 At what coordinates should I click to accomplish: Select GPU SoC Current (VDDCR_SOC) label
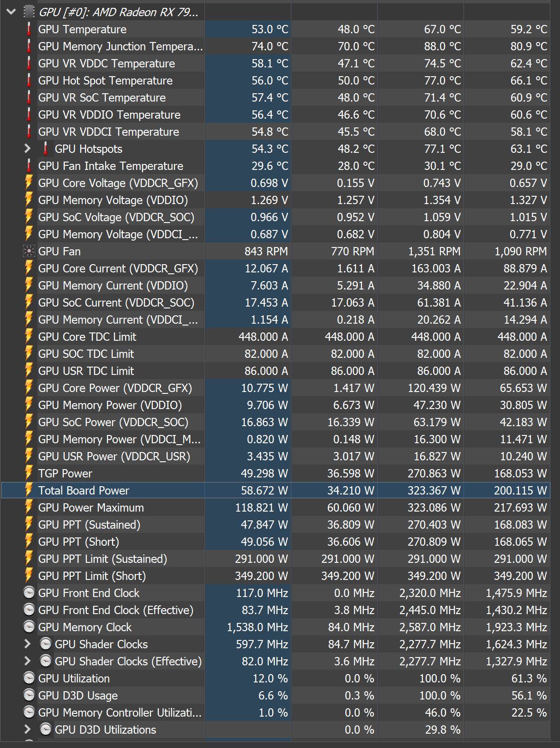(x=116, y=302)
